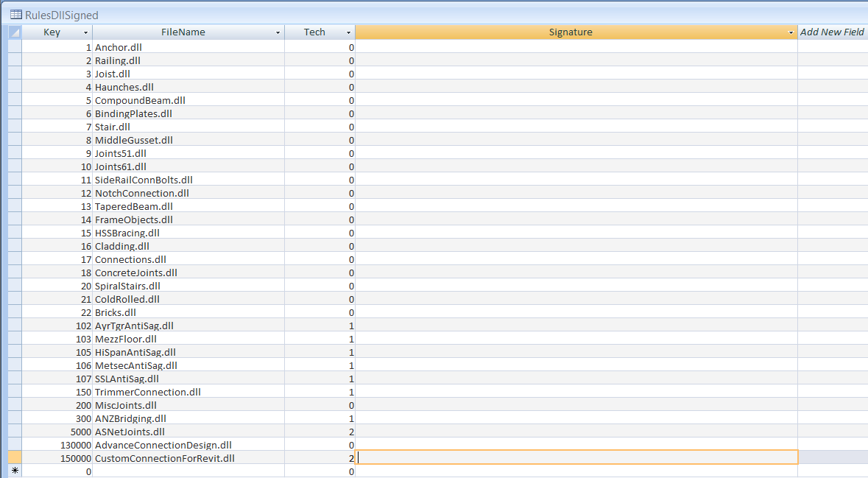Click the ColdRolled.dll cell
The image size is (868, 478).
click(x=188, y=299)
